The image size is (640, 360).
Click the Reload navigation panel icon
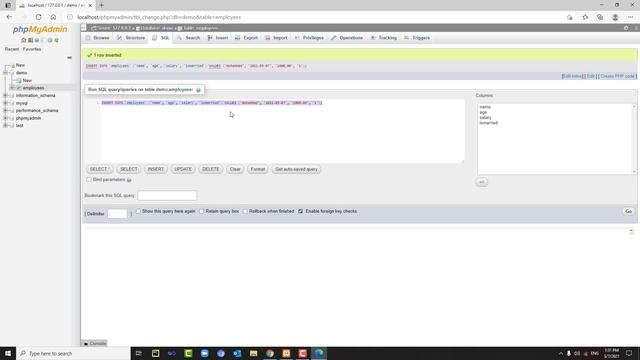56,40
